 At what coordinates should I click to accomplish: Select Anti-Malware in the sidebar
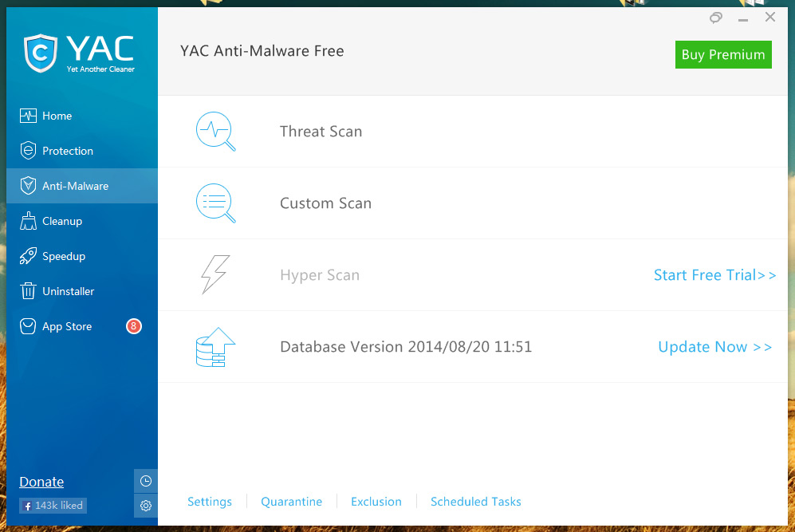pos(82,186)
